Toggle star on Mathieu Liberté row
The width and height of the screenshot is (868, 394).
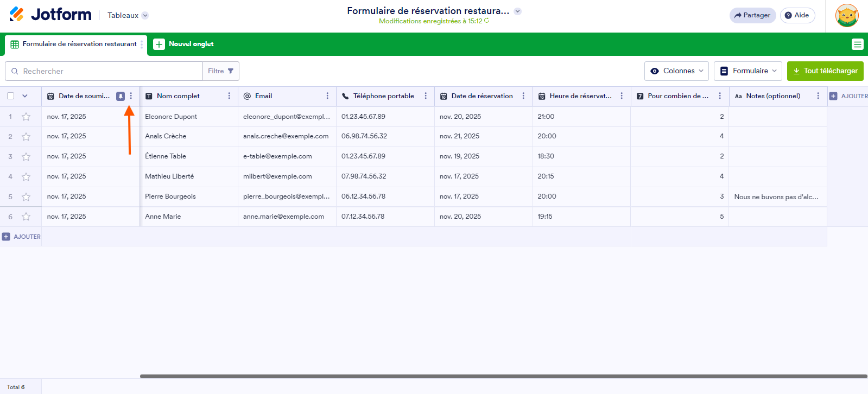26,177
